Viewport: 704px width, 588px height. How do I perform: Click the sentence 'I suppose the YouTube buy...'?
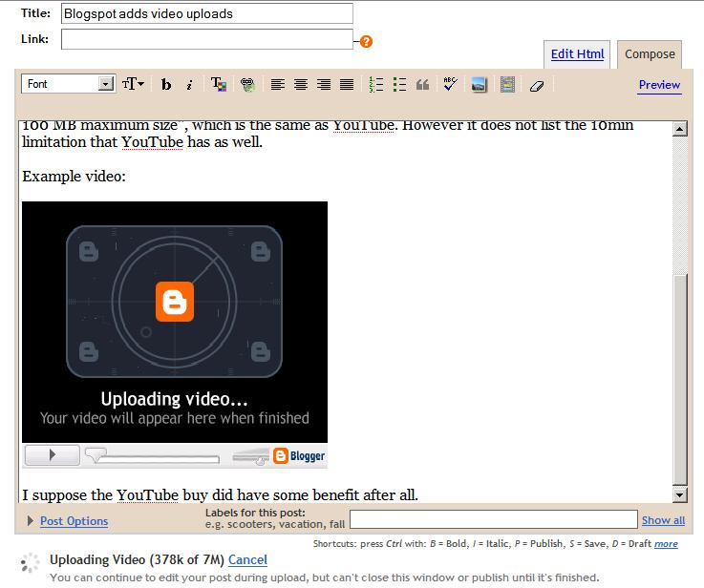click(x=220, y=495)
